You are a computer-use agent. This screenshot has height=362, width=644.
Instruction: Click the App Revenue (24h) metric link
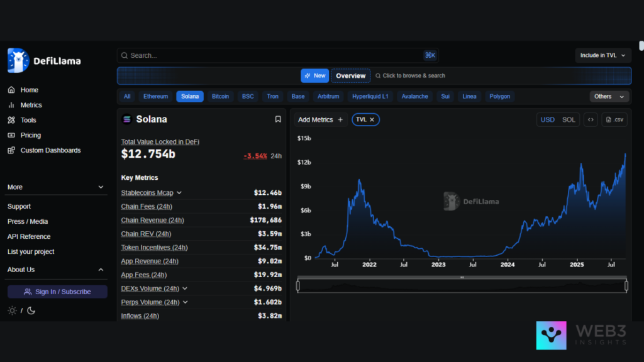[x=150, y=261]
